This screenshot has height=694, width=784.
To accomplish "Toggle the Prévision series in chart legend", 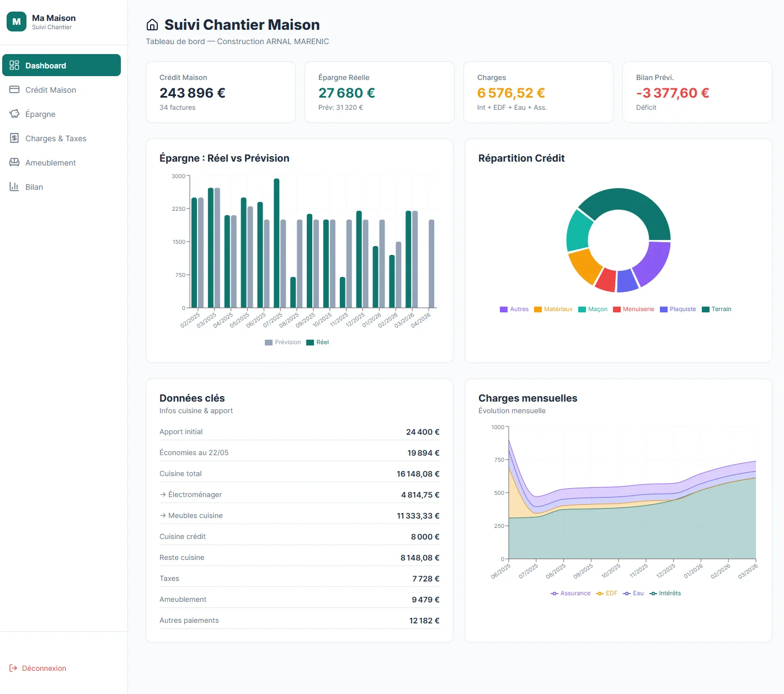I will pyautogui.click(x=283, y=342).
